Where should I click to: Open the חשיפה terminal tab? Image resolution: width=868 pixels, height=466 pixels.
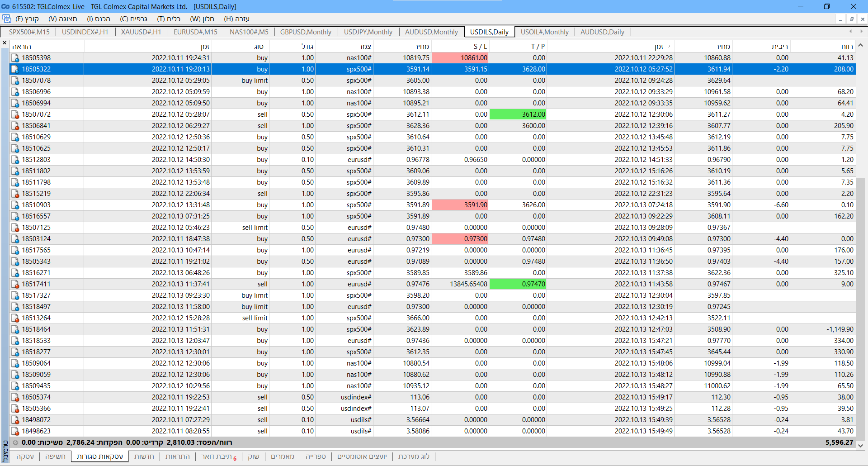click(55, 456)
